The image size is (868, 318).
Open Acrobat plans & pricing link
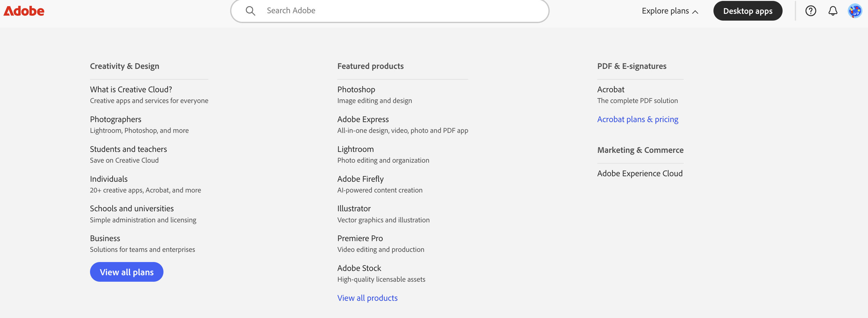[638, 119]
